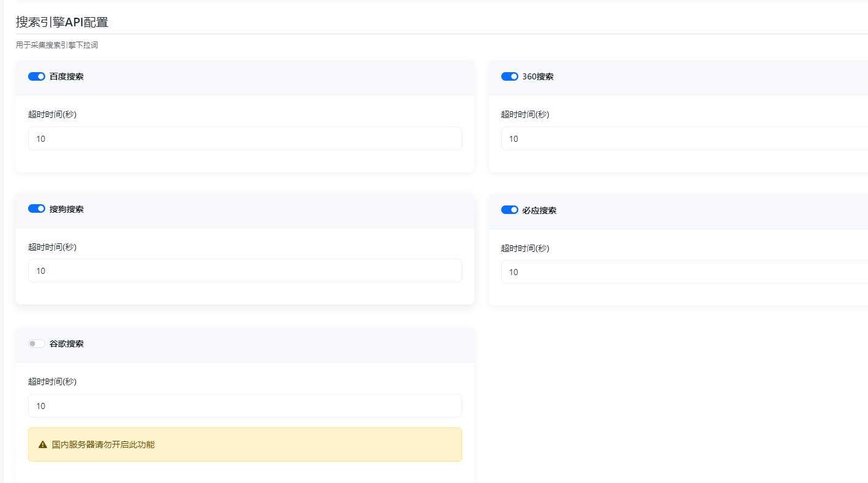The height and width of the screenshot is (483, 868).
Task: Focus the 搜狗搜索 timeout input field
Action: [245, 271]
